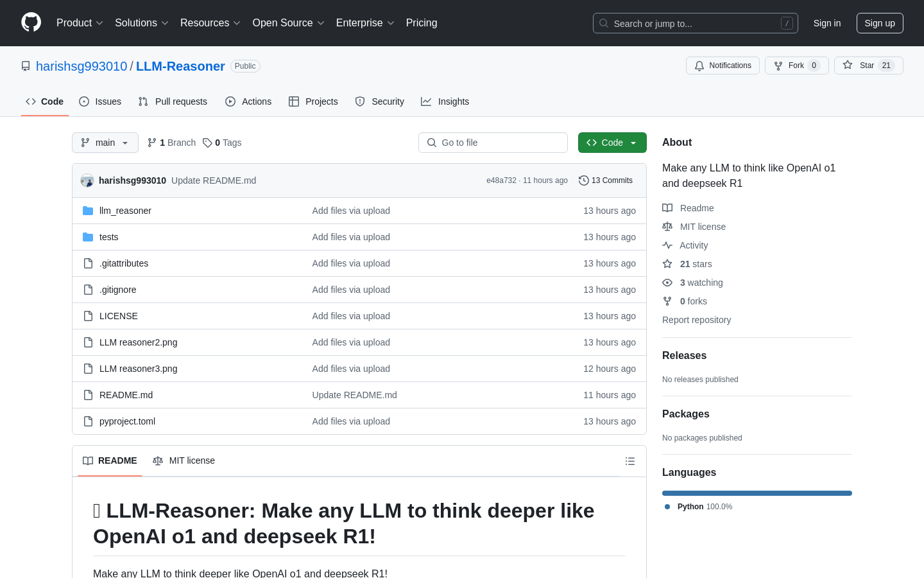924x578 pixels.
Task: Open the Pull requests tab
Action: (173, 101)
